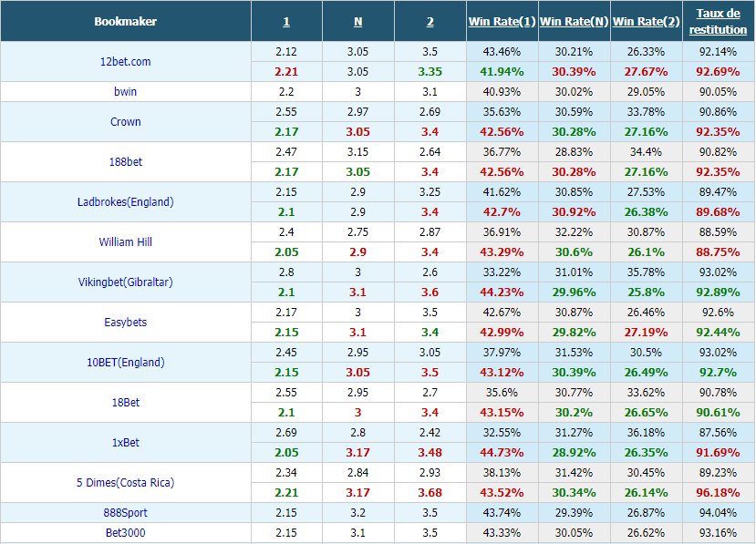756x544 pixels.
Task: Open the 10BET(England) bookmaker link
Action: 125,362
